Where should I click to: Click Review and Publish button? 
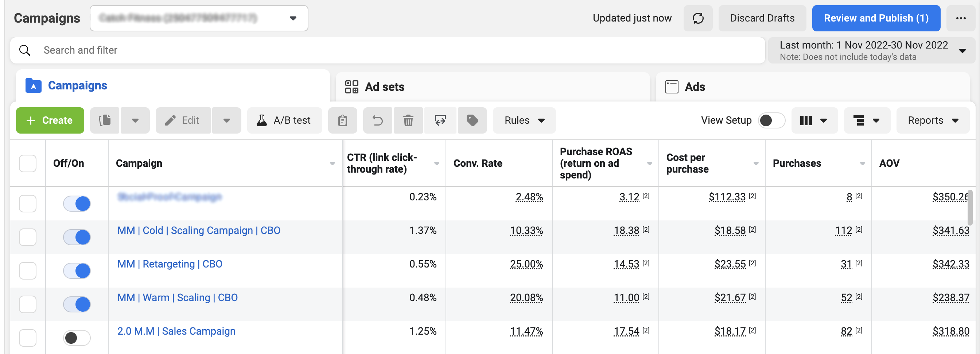(x=876, y=18)
